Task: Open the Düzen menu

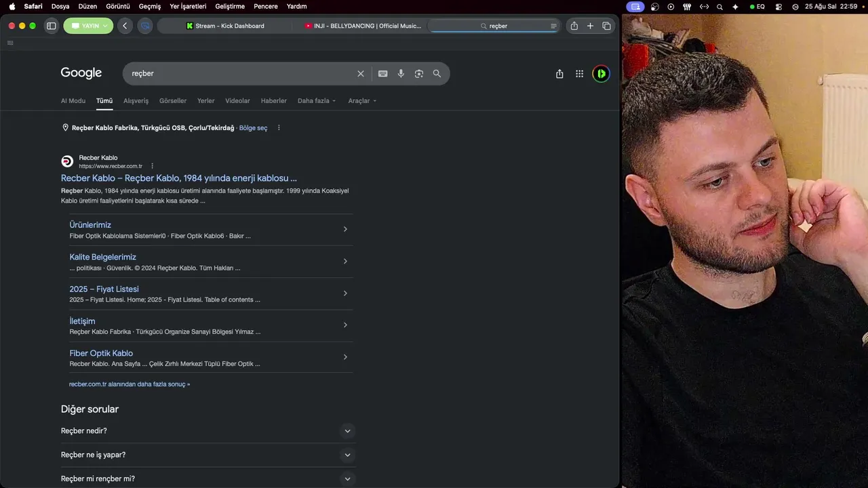Action: (87, 6)
